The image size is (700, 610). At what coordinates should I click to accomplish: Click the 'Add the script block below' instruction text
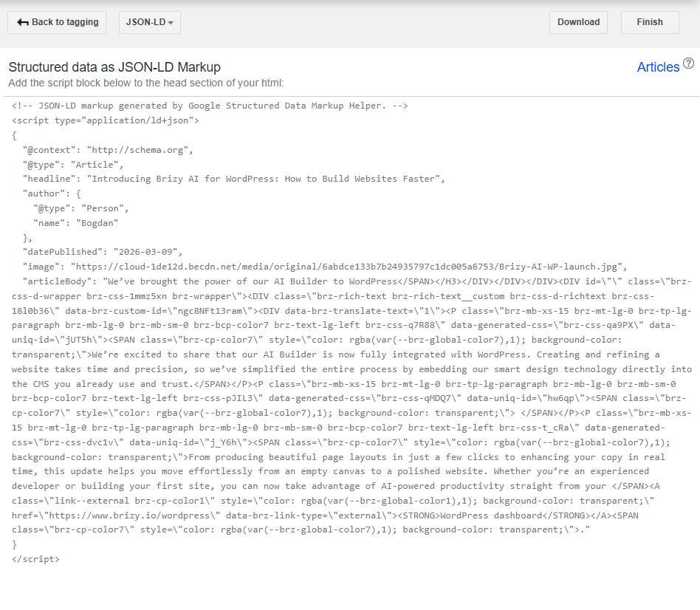tap(146, 83)
